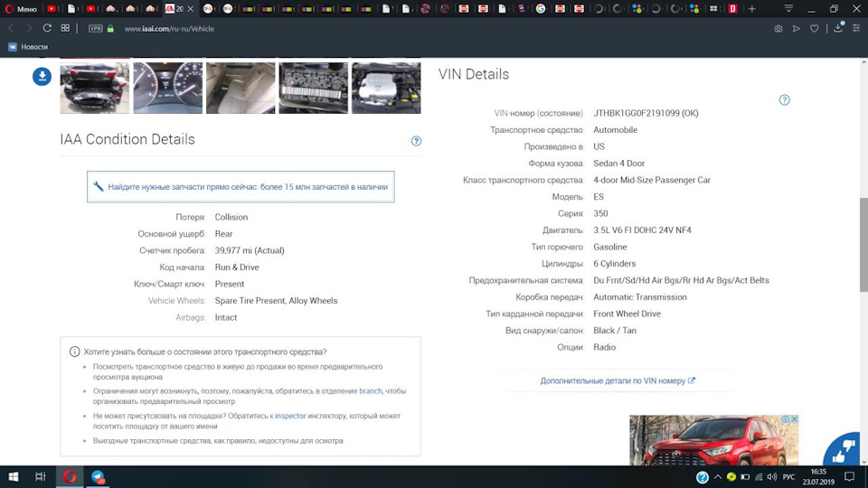Open the AdChoices info icon on the ad
Screen dimensions: 868x488
785,419
